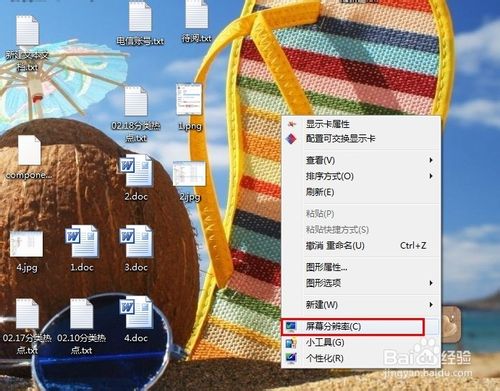Open 屏幕分辨率(C) screen resolution settings
This screenshot has height=391, width=500.
(x=361, y=327)
